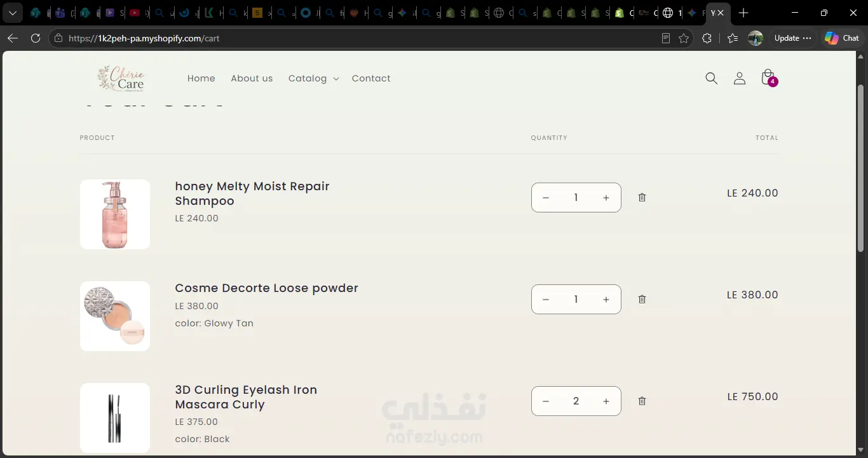
Task: Open the browser tab list chevron
Action: 12,13
